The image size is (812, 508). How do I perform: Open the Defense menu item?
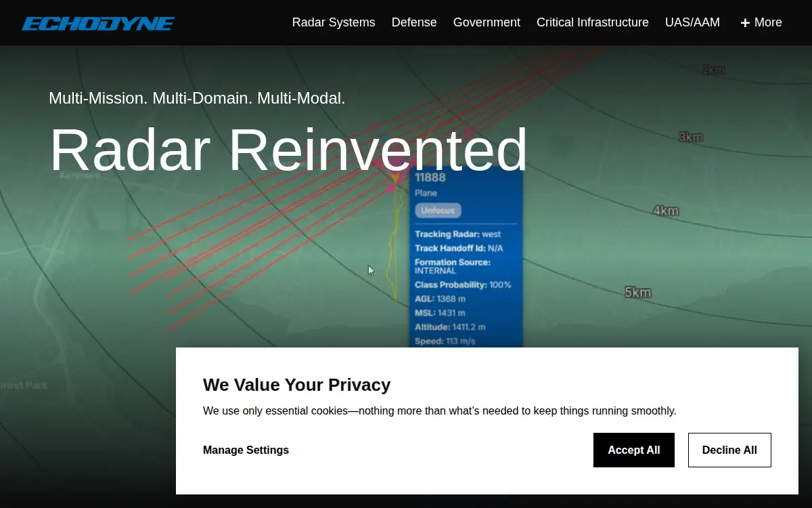coord(414,22)
